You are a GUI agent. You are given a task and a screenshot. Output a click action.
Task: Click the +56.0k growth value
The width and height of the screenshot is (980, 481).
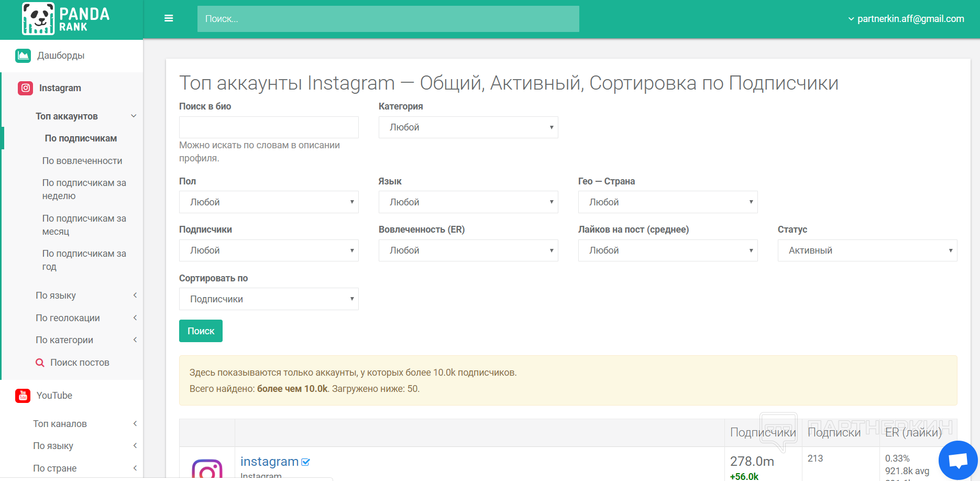click(744, 476)
